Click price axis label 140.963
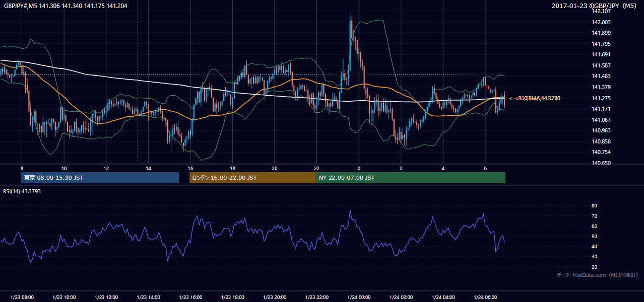Image resolution: width=644 pixels, height=302 pixels. (x=602, y=130)
